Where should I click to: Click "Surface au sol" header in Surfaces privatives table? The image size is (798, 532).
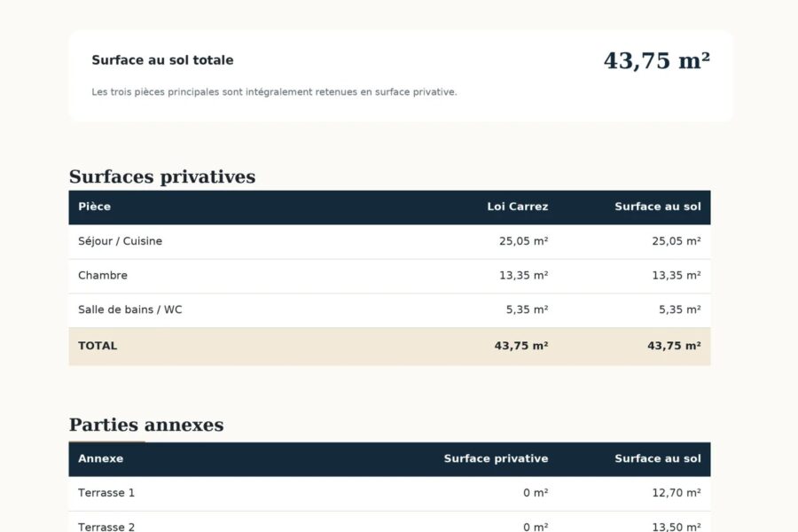tap(658, 207)
